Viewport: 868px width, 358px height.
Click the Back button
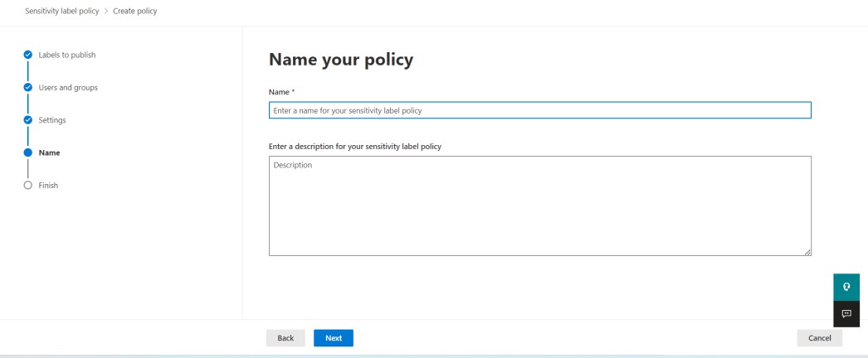pyautogui.click(x=285, y=338)
